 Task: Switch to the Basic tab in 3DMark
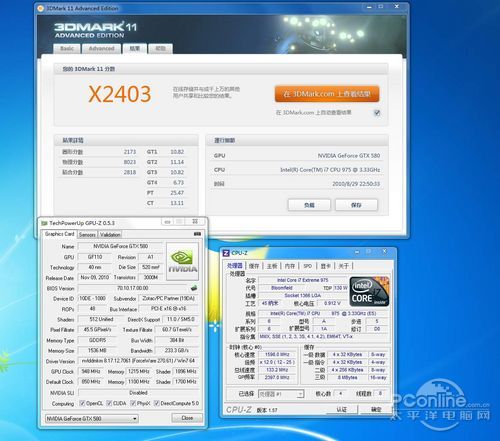(67, 49)
